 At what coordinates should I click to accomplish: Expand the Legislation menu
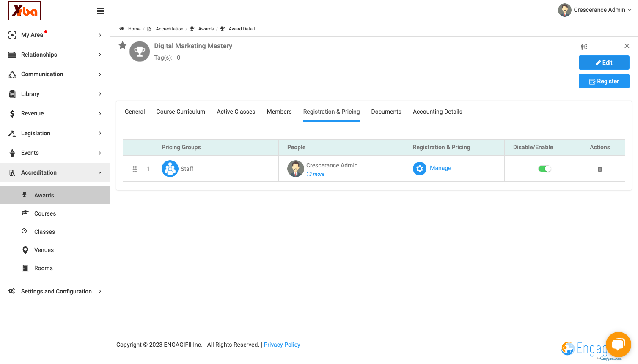click(55, 133)
